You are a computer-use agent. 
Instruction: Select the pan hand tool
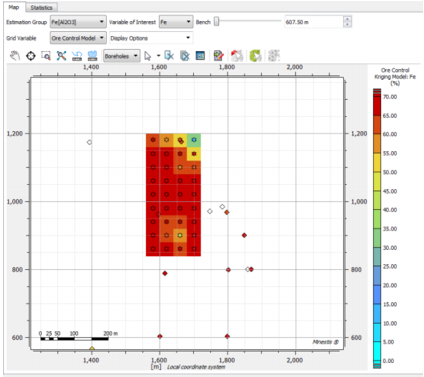pos(15,56)
